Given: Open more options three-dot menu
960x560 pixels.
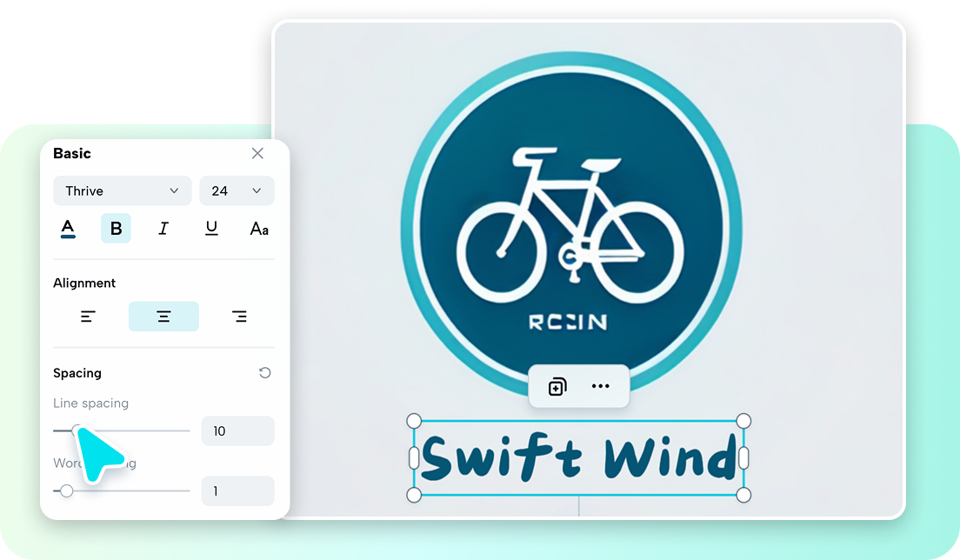Looking at the screenshot, I should click(x=601, y=386).
